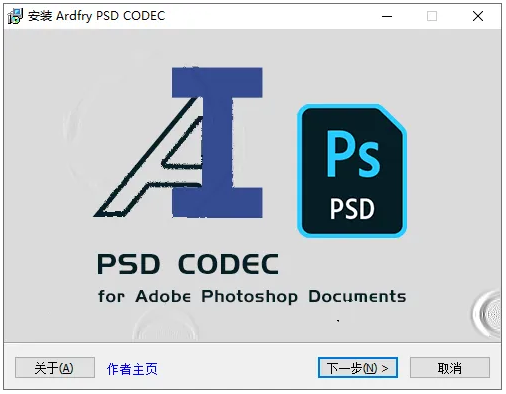Click 'for Adobe Photoshop Documents' text
Viewport: 506px width, 394px height.
point(252,296)
